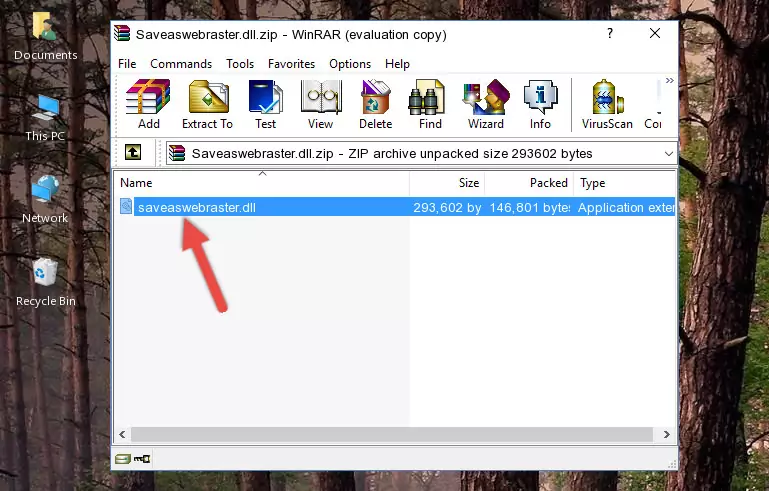769x491 pixels.
Task: Run the Test archive tool
Action: 265,104
